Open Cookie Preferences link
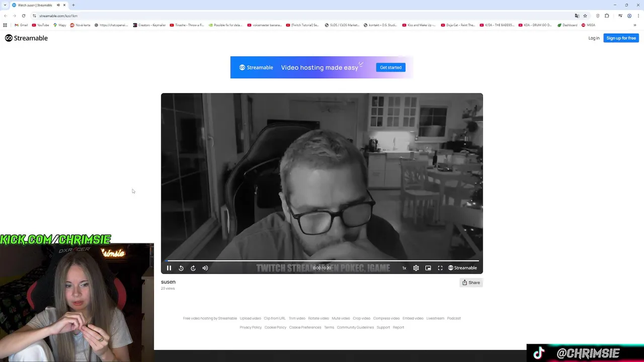Screen dimensions: 644x362 pos(305,327)
